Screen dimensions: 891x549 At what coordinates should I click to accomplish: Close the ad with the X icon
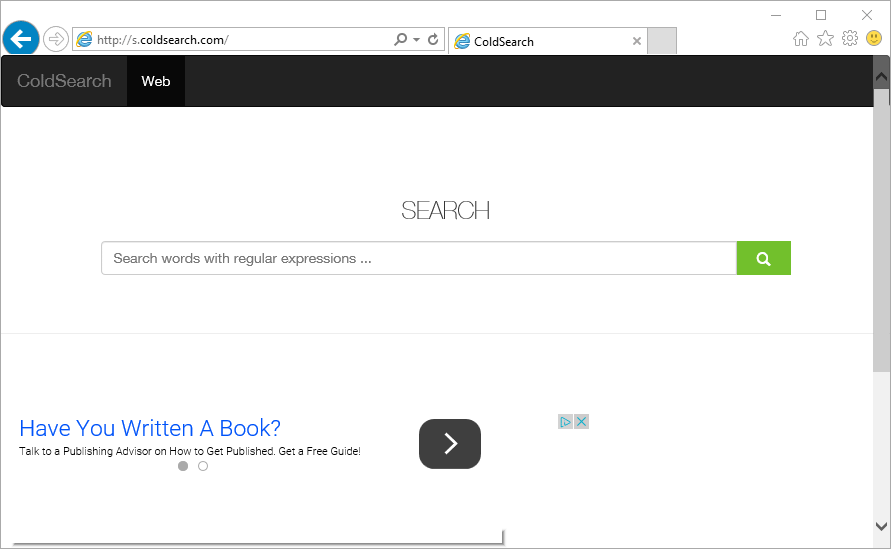[581, 422]
